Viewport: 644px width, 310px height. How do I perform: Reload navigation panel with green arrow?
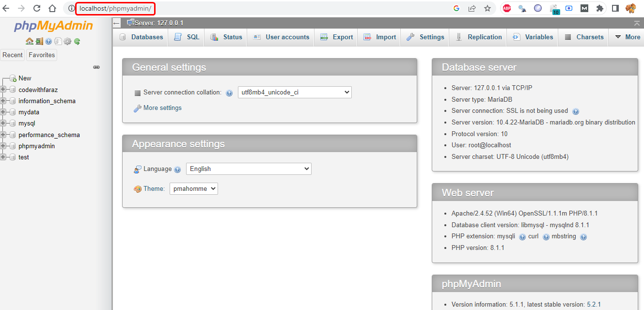(x=77, y=42)
